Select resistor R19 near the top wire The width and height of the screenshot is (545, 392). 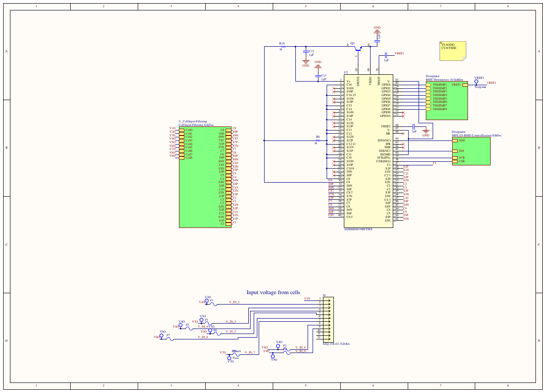tap(282, 46)
